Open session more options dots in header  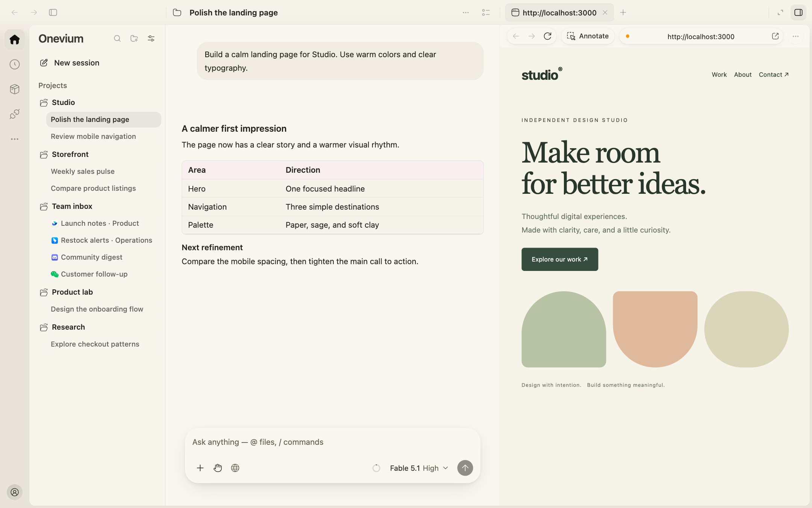tap(466, 12)
